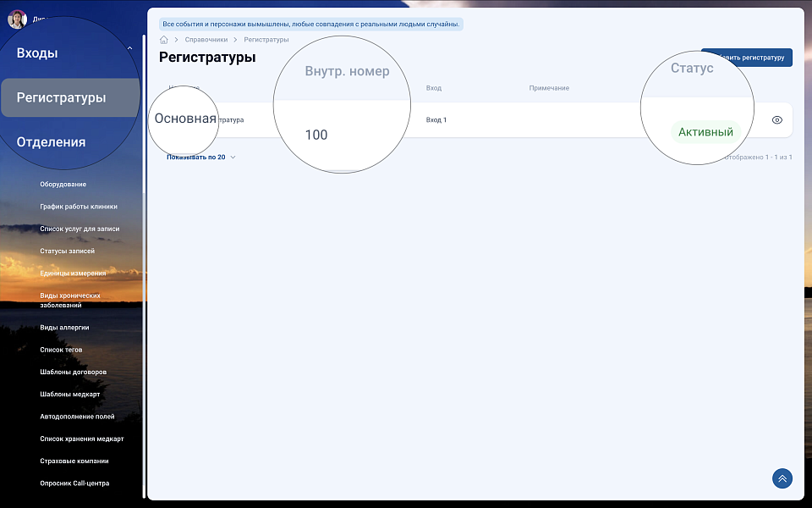
Task: Click the user avatar photo
Action: [x=17, y=19]
